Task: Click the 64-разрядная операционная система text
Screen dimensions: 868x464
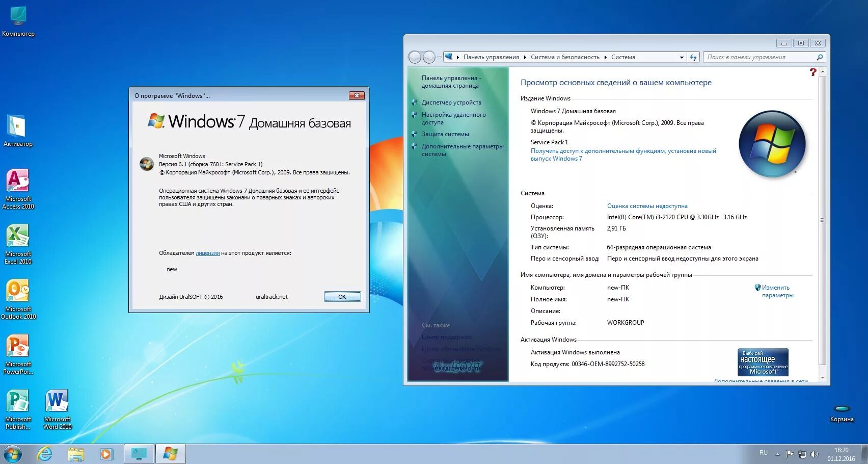Action: point(659,247)
